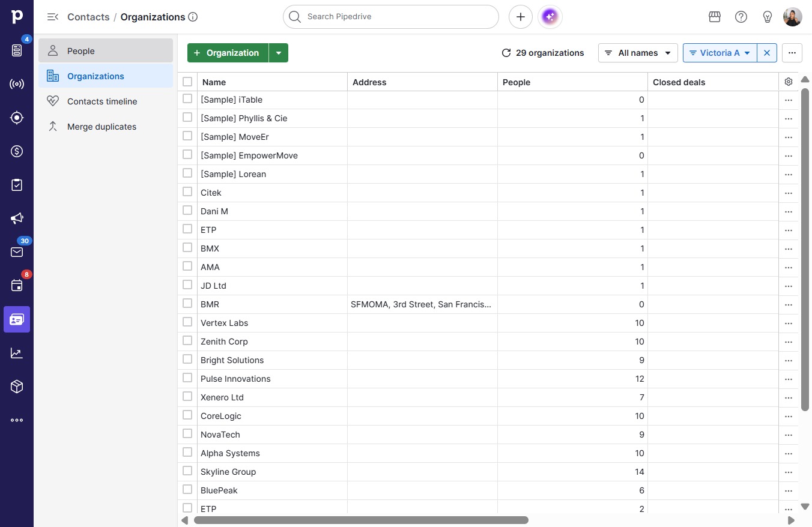
Task: Check the Skyline Group row checkbox
Action: (187, 471)
